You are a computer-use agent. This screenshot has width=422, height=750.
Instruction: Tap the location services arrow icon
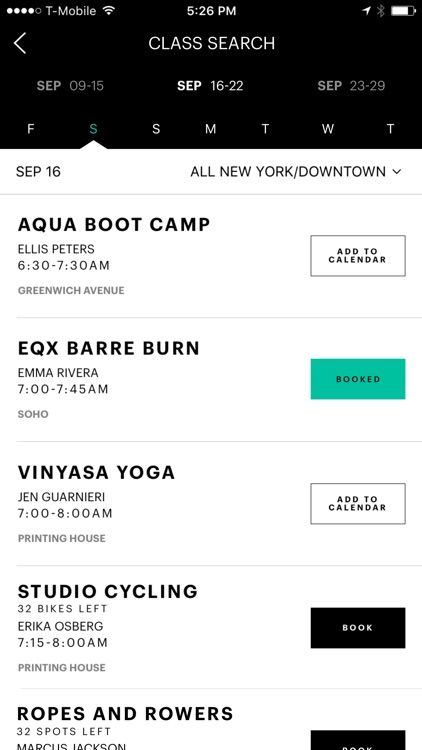[366, 11]
